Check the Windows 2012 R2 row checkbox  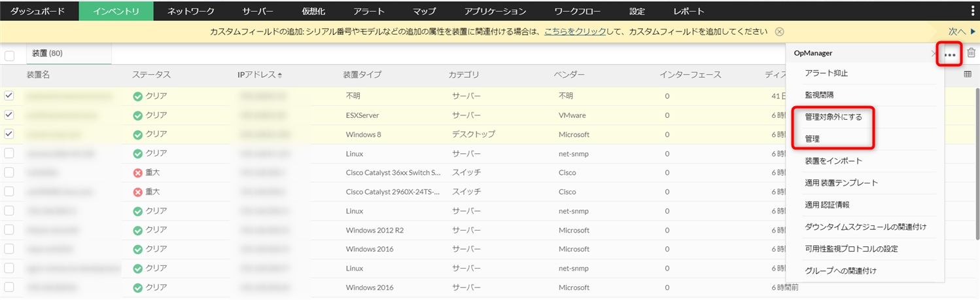point(9,229)
